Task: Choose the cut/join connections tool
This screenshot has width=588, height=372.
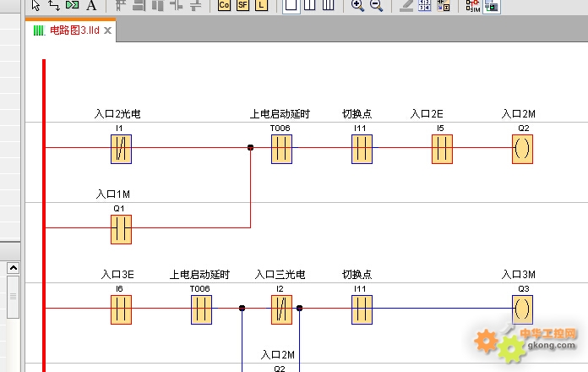Action: (73, 5)
